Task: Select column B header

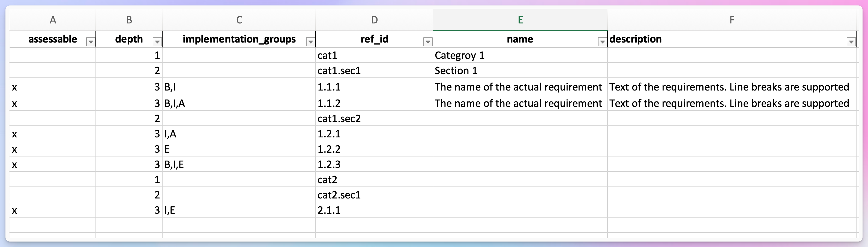Action: (129, 20)
